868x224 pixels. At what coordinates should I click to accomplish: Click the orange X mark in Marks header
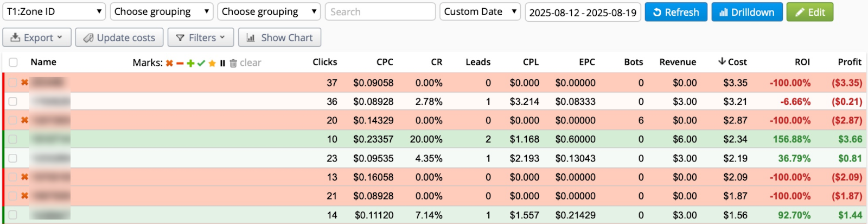click(169, 63)
